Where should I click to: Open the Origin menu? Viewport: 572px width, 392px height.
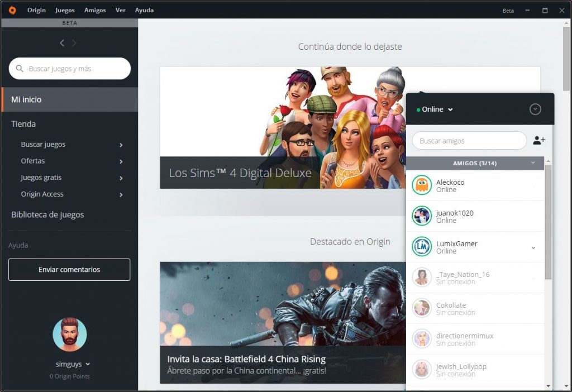pyautogui.click(x=36, y=10)
